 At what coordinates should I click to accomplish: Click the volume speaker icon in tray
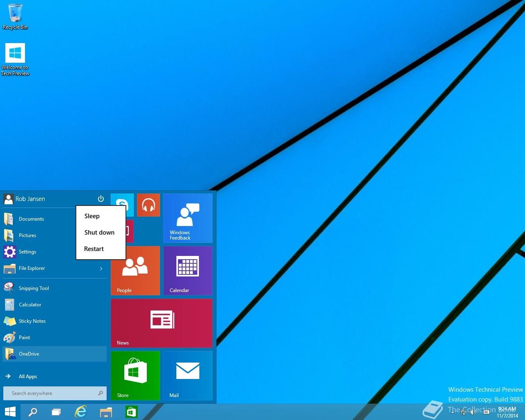[474, 412]
